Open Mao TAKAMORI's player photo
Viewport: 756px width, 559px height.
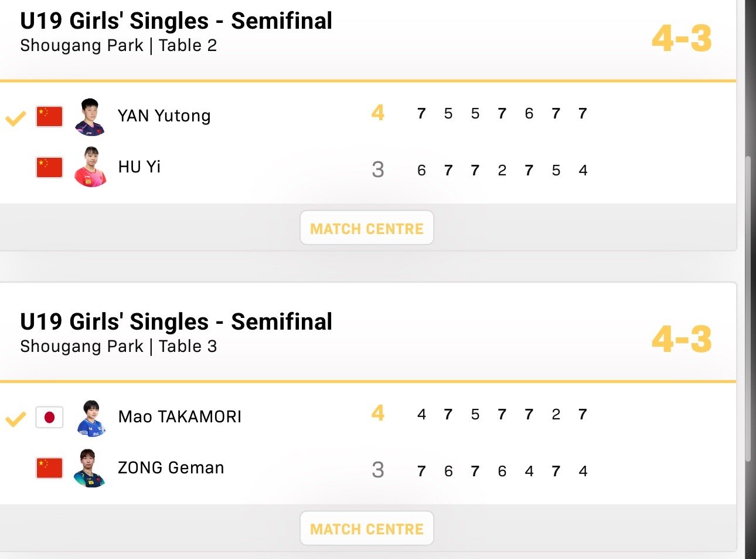pos(91,418)
